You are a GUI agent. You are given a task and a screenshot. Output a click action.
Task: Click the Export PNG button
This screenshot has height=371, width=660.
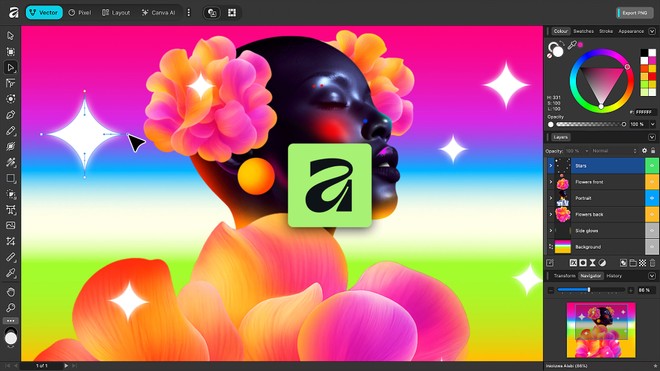pos(634,13)
